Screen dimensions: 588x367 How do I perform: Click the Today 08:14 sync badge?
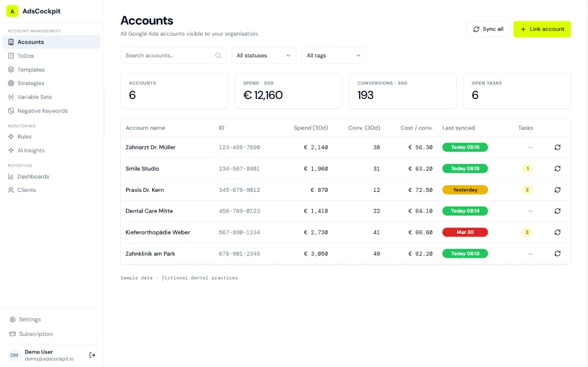pos(465,211)
